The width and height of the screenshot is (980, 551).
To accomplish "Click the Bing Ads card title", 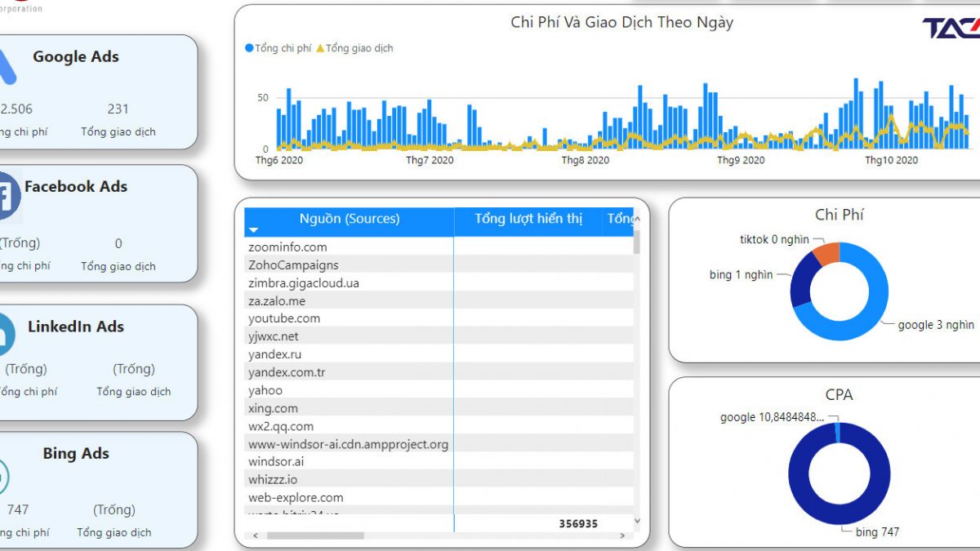I will pyautogui.click(x=76, y=453).
